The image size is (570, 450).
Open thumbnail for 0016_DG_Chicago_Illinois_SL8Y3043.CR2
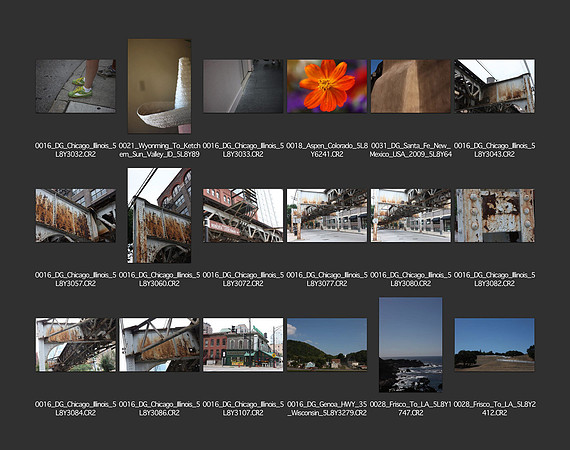point(494,86)
